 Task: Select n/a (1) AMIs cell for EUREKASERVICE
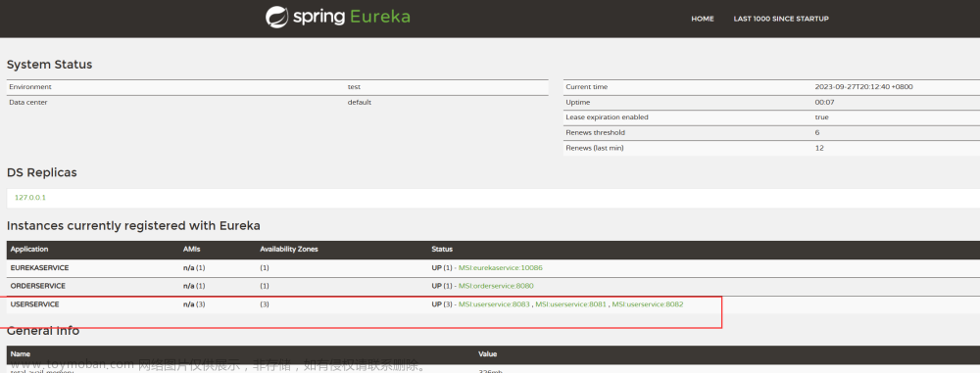(x=194, y=267)
